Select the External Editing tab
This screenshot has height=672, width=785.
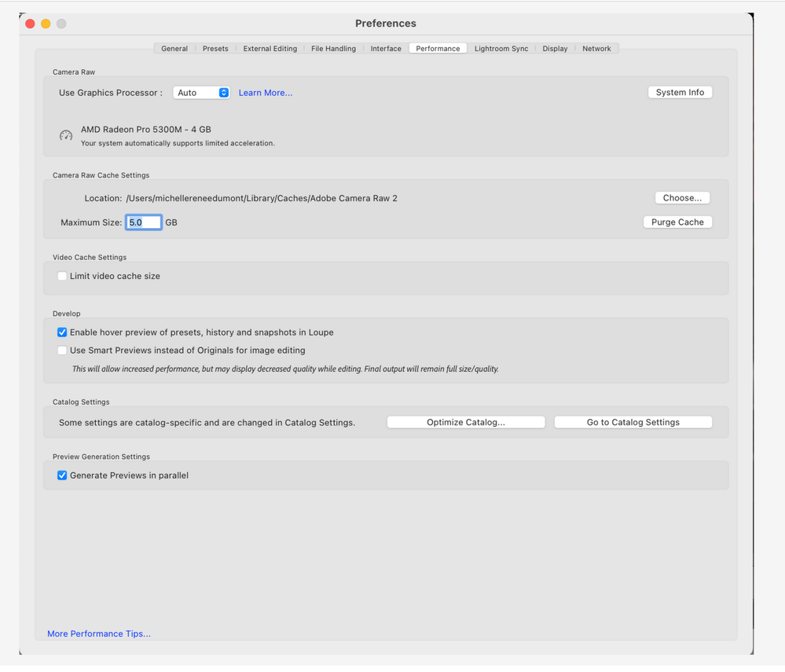[270, 49]
